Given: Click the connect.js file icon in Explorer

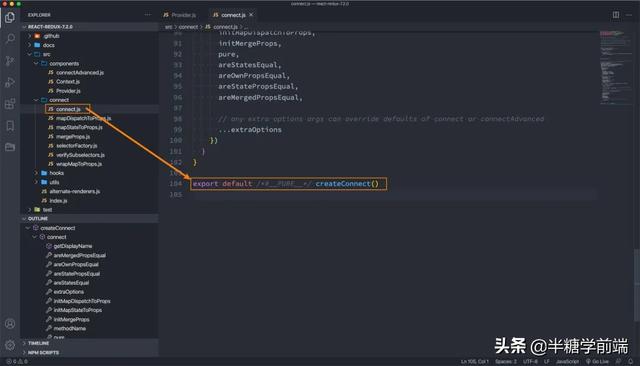Looking at the screenshot, I should click(51, 109).
